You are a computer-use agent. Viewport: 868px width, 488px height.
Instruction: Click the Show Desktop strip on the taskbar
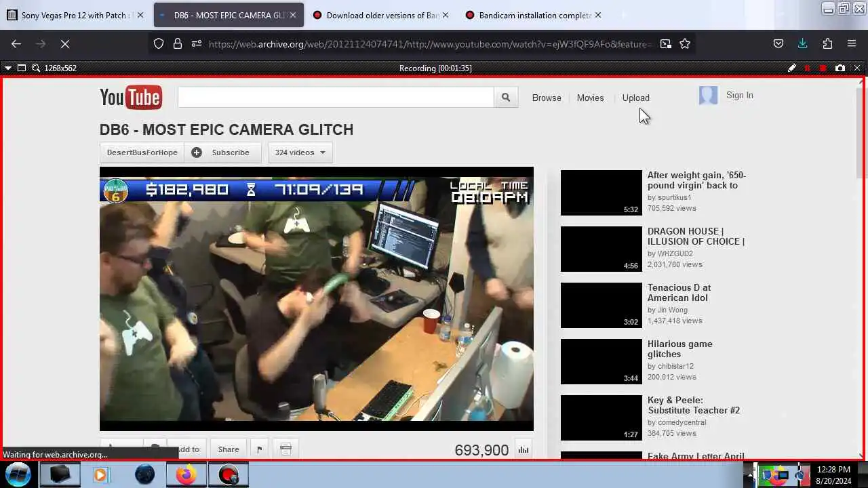(863, 474)
